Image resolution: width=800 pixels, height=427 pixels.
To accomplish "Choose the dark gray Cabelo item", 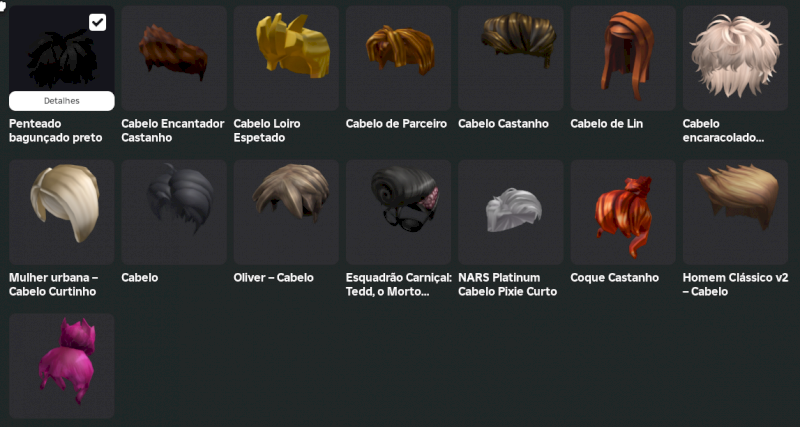I will pos(174,212).
